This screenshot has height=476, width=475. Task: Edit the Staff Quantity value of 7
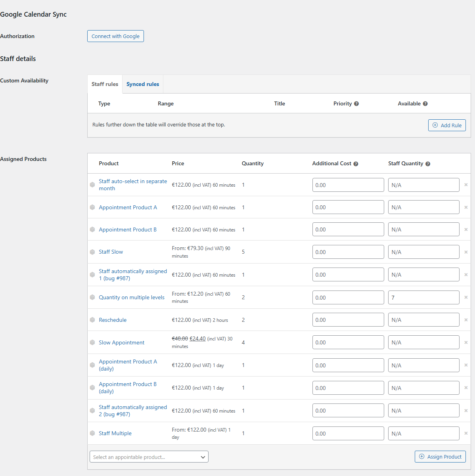pos(423,297)
